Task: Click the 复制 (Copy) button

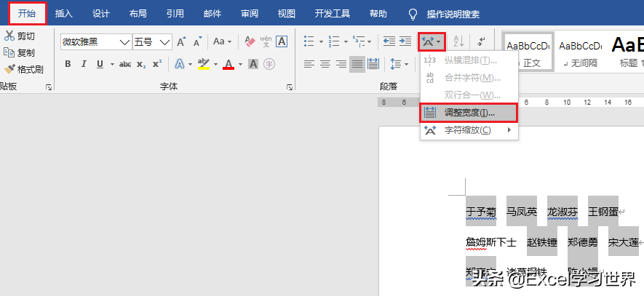Action: pyautogui.click(x=20, y=52)
